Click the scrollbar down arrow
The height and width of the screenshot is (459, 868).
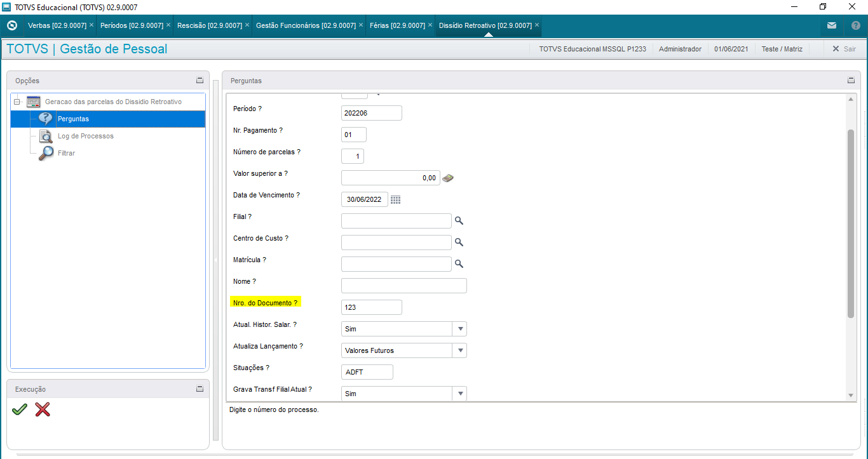[x=851, y=396]
